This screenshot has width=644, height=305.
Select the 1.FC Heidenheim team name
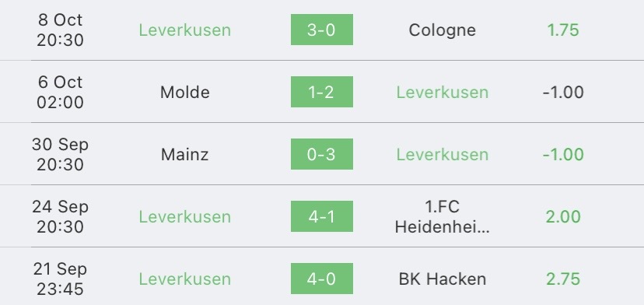[443, 216]
